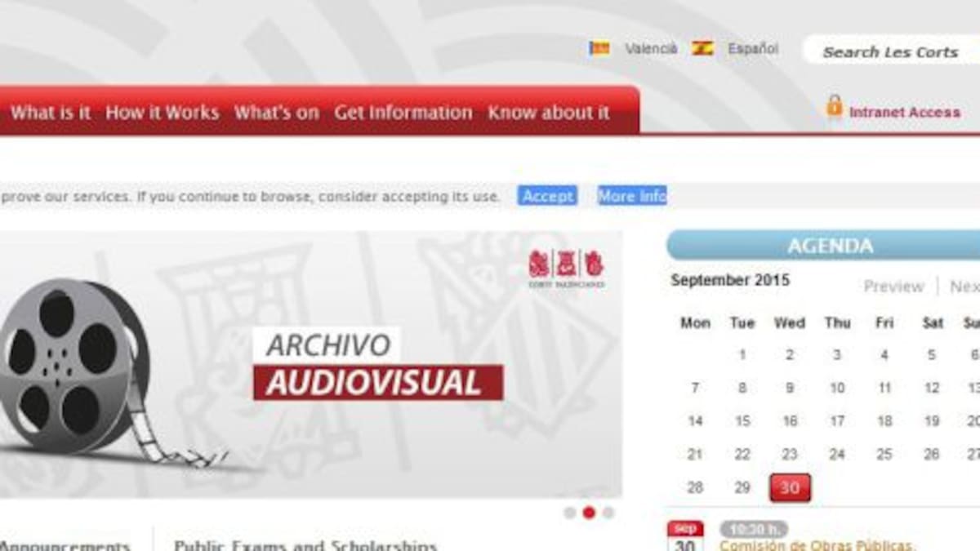Image resolution: width=980 pixels, height=551 pixels.
Task: Select the third carousel dot
Action: click(608, 513)
